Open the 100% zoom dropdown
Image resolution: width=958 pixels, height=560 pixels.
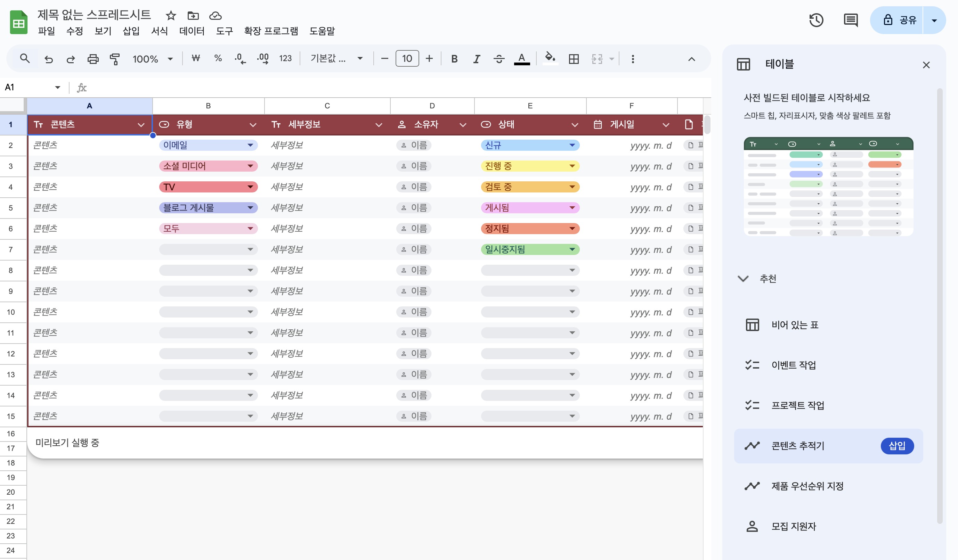153,59
